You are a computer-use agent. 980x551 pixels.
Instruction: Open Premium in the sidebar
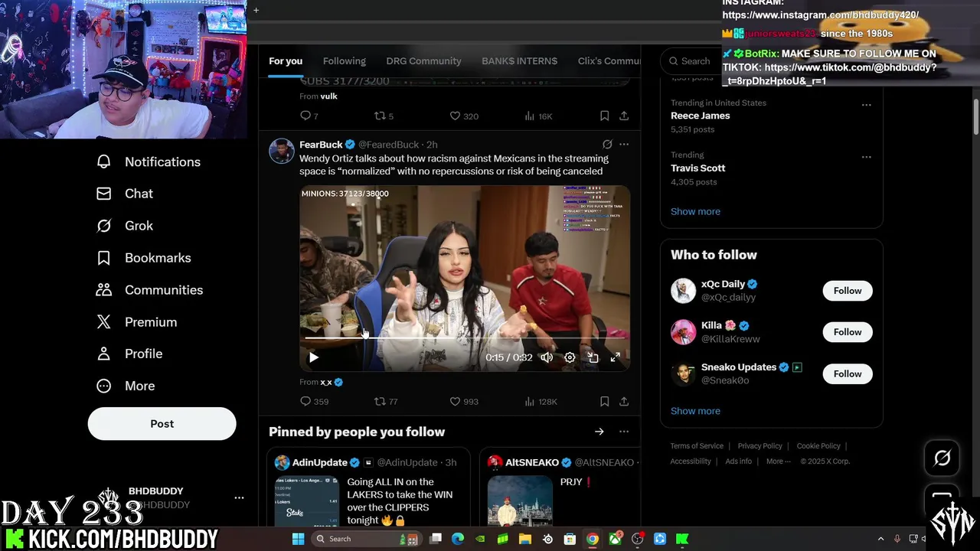coord(136,322)
